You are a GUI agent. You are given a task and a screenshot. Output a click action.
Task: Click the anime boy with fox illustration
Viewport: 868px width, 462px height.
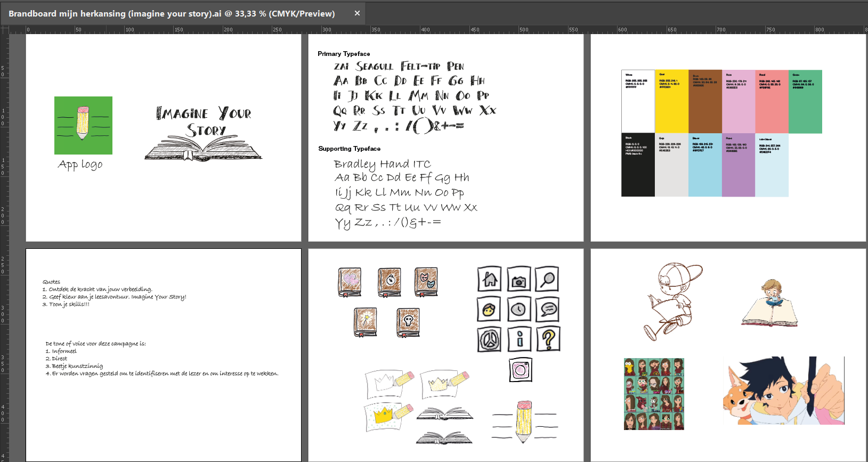pos(783,391)
